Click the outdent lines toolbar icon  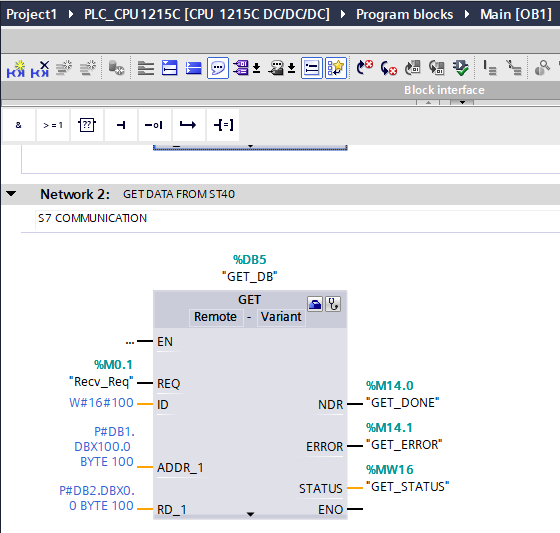514,68
